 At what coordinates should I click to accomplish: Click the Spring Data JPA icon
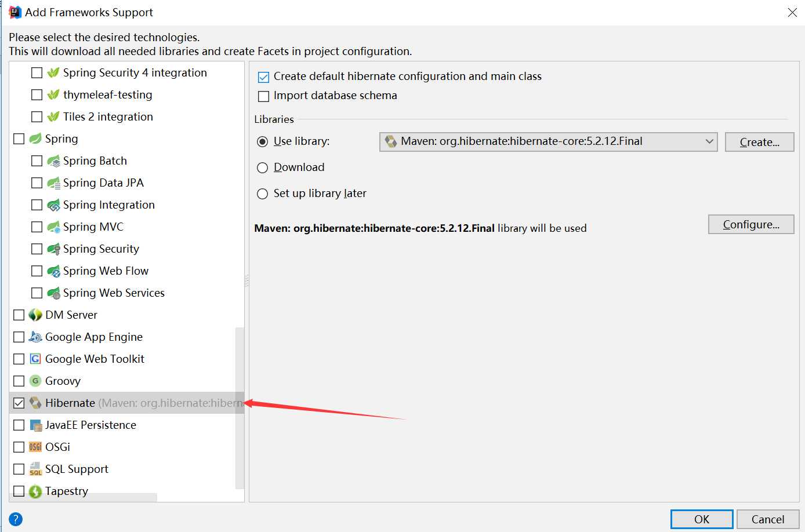coord(53,183)
